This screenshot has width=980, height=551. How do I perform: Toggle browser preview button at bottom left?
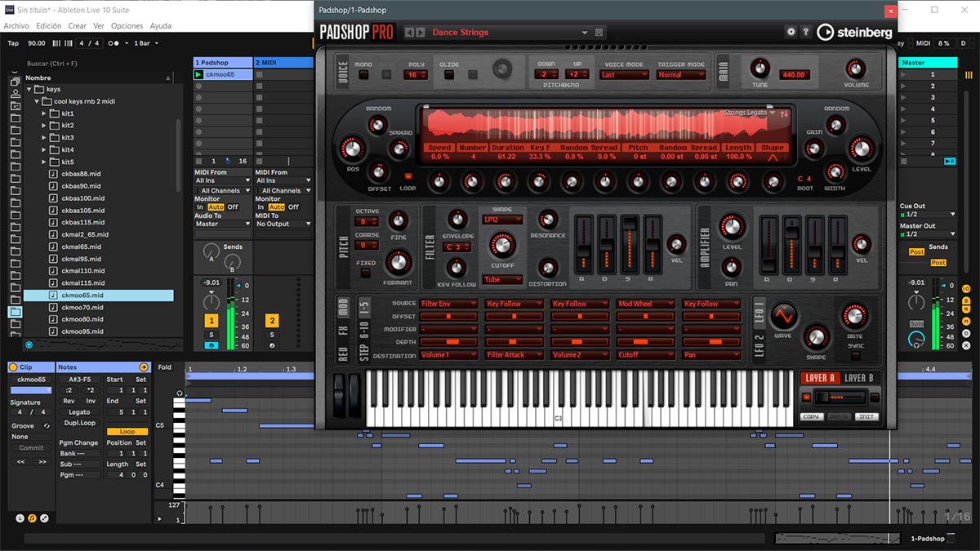[29, 345]
